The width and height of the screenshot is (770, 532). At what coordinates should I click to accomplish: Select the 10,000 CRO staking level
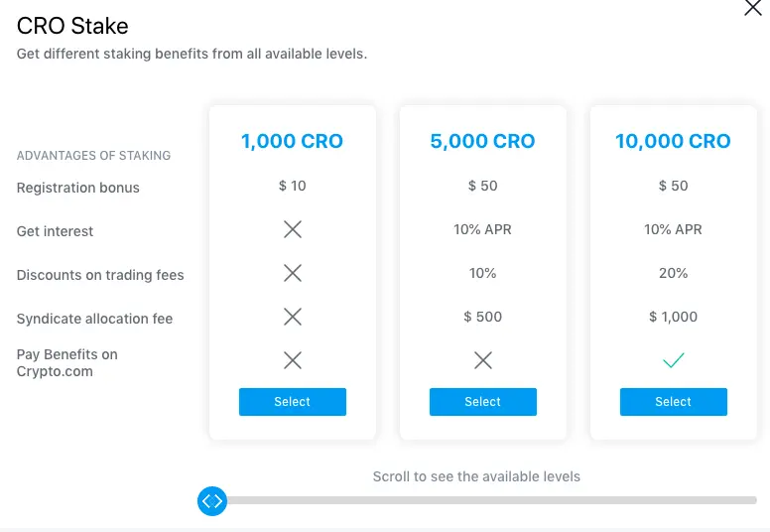[x=674, y=402]
